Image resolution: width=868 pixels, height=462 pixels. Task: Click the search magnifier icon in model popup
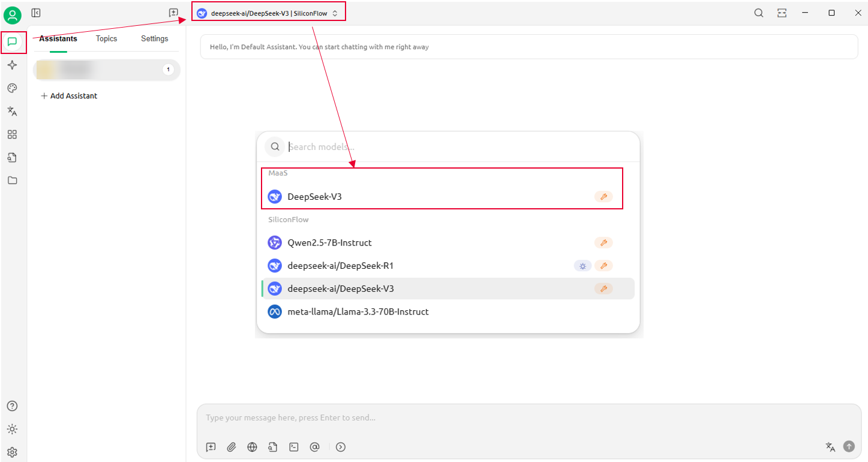(275, 146)
